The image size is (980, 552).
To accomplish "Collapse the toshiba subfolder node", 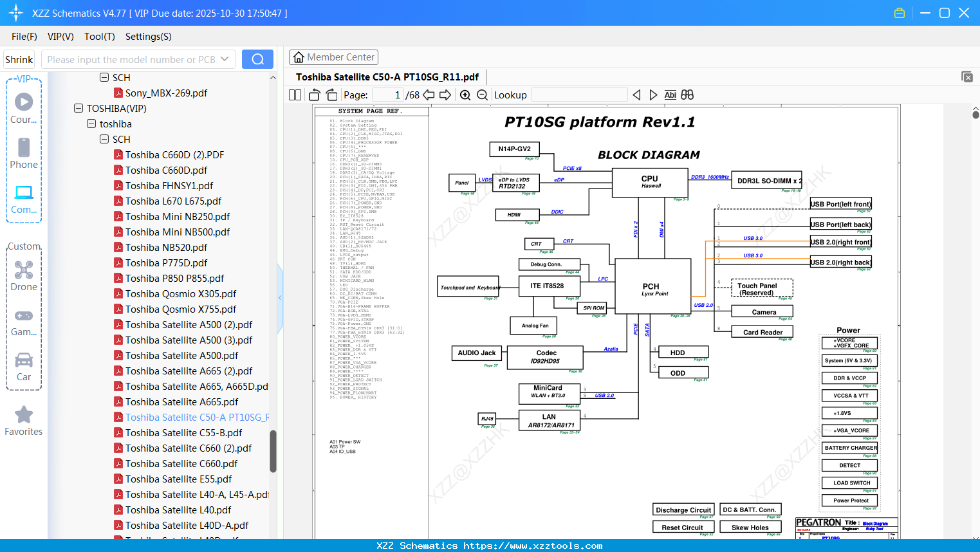I will point(91,124).
